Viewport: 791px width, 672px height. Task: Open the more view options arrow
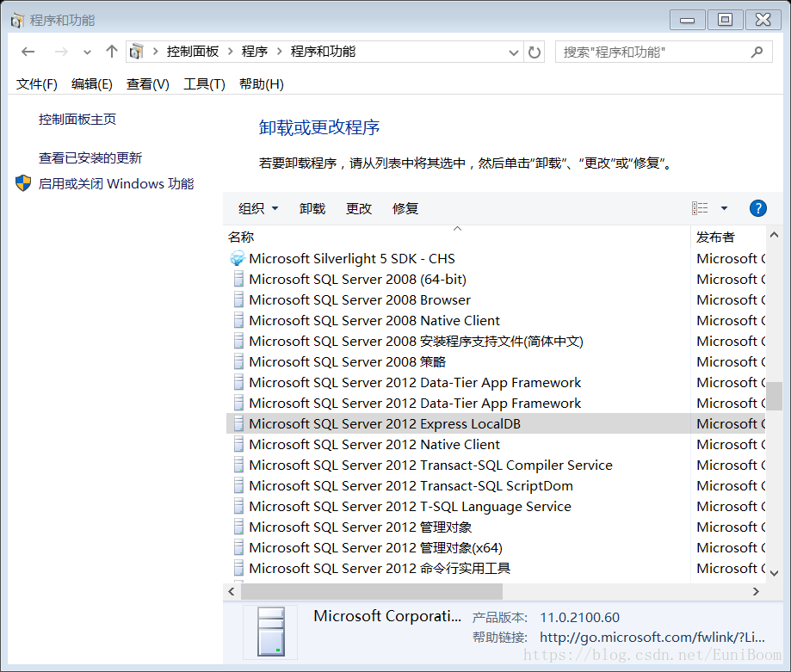(724, 208)
